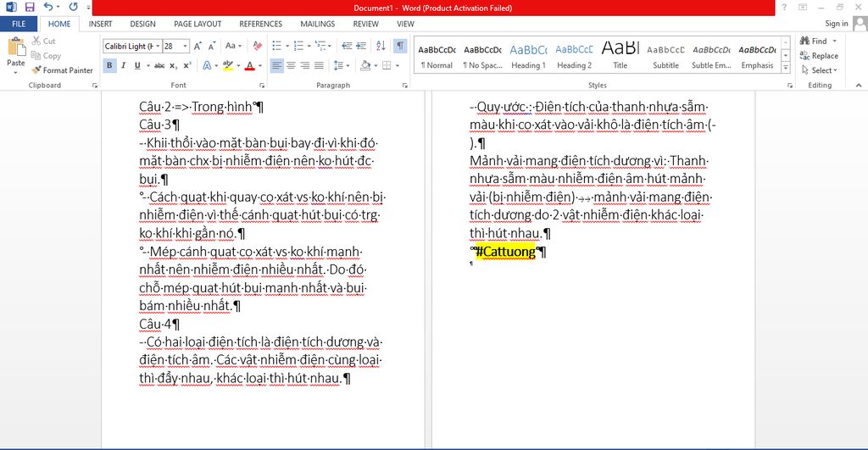Click the user account avatar icon
Viewport: 868px width, 450px height.
(x=860, y=23)
